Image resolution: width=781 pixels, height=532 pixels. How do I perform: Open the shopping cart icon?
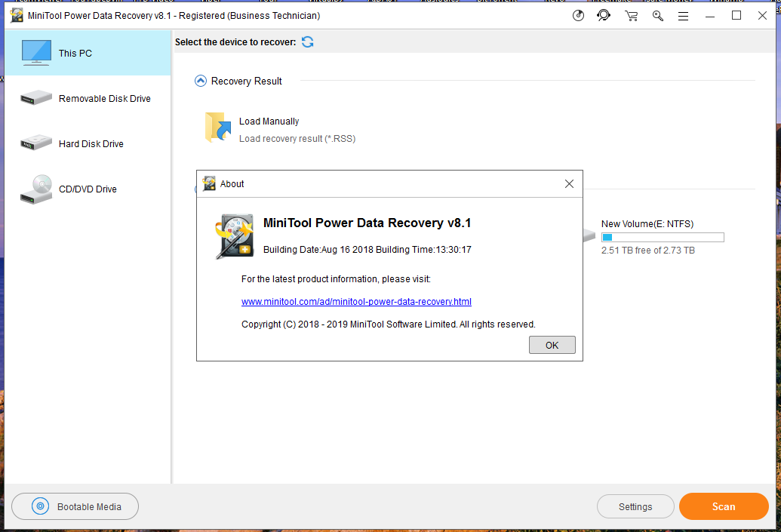632,16
